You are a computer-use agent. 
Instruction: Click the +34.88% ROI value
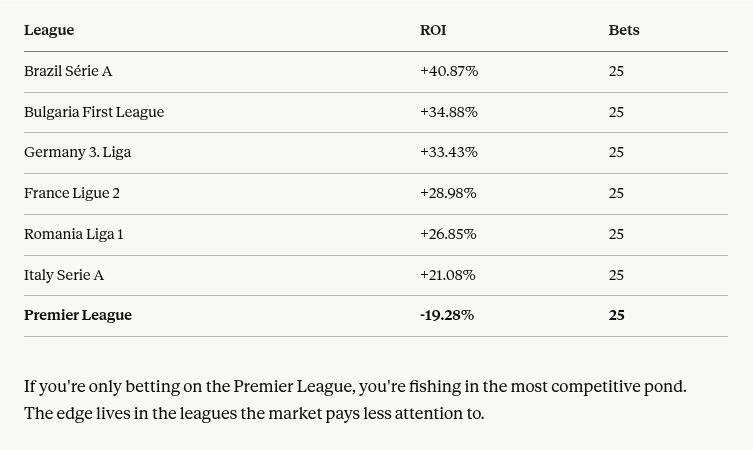coord(449,112)
